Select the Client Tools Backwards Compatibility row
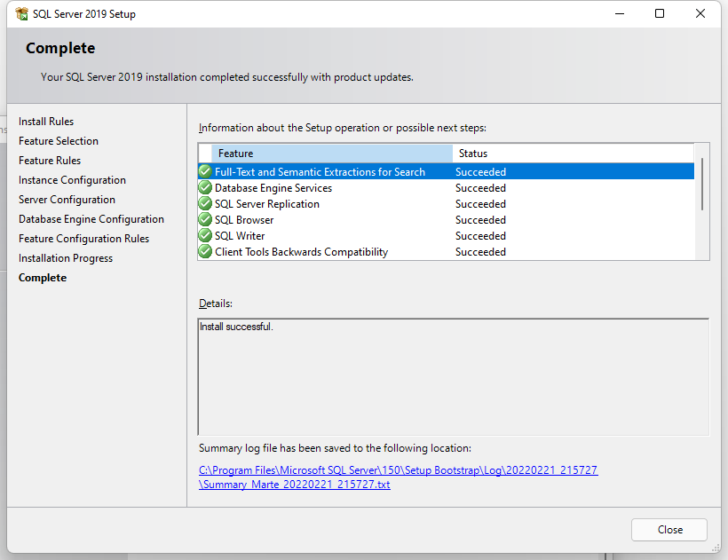Image resolution: width=728 pixels, height=560 pixels. (447, 252)
